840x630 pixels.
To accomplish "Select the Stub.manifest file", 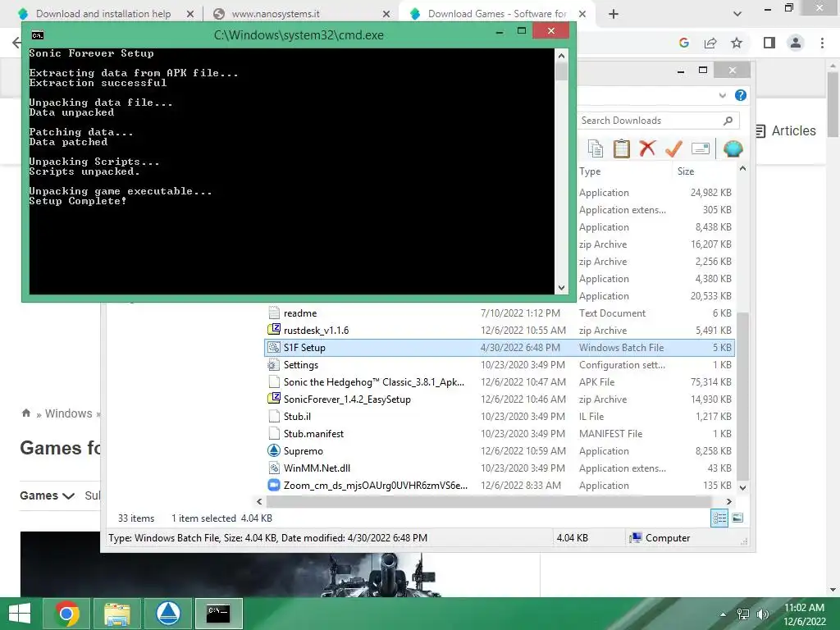I will pyautogui.click(x=500, y=433).
